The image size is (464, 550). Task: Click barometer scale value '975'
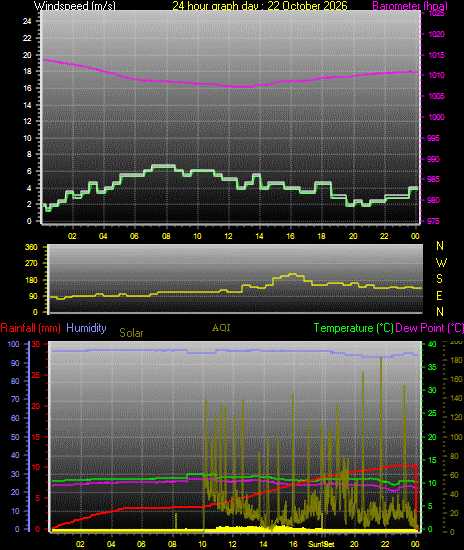(x=433, y=221)
